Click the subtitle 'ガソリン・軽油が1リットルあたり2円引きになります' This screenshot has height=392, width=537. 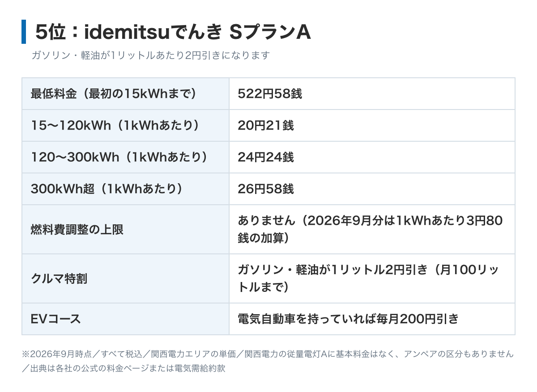(x=151, y=55)
